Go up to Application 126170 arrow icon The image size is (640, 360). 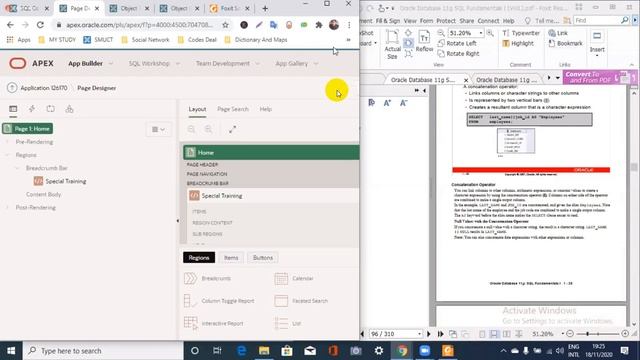12,88
